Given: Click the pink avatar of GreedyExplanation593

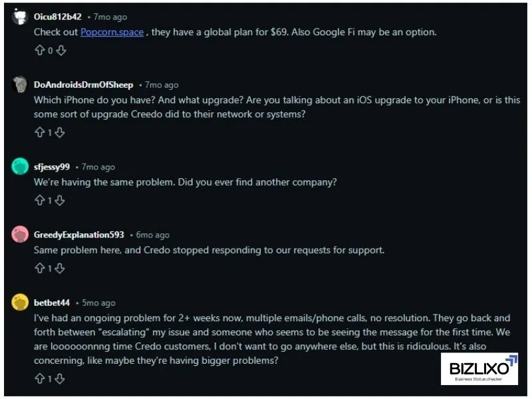Looking at the screenshot, I should tap(19, 234).
